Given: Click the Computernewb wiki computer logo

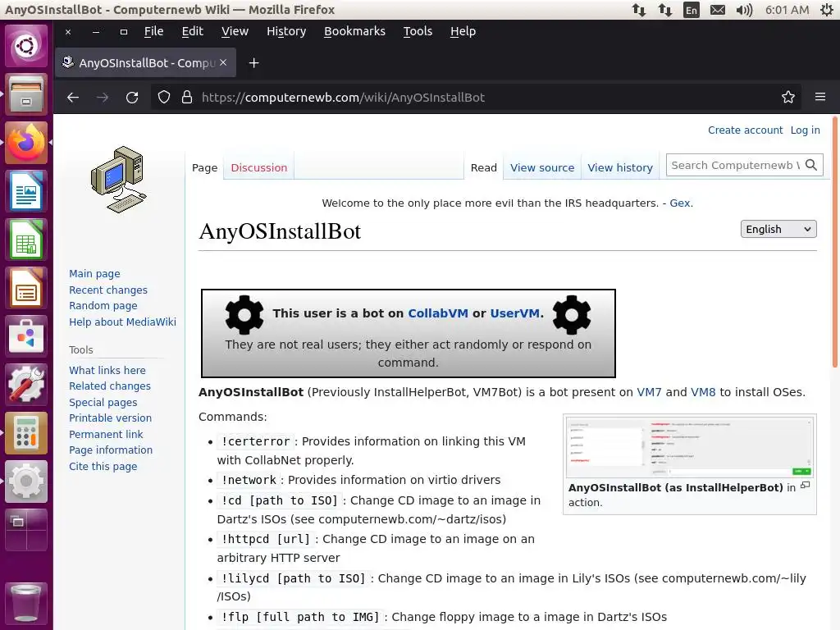Looking at the screenshot, I should [x=118, y=180].
